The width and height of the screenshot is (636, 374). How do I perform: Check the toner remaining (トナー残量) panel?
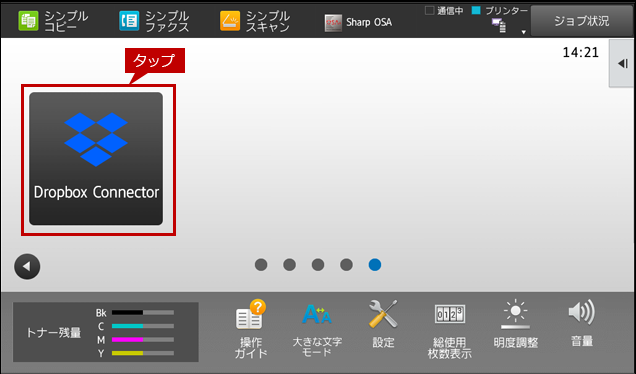tap(106, 332)
